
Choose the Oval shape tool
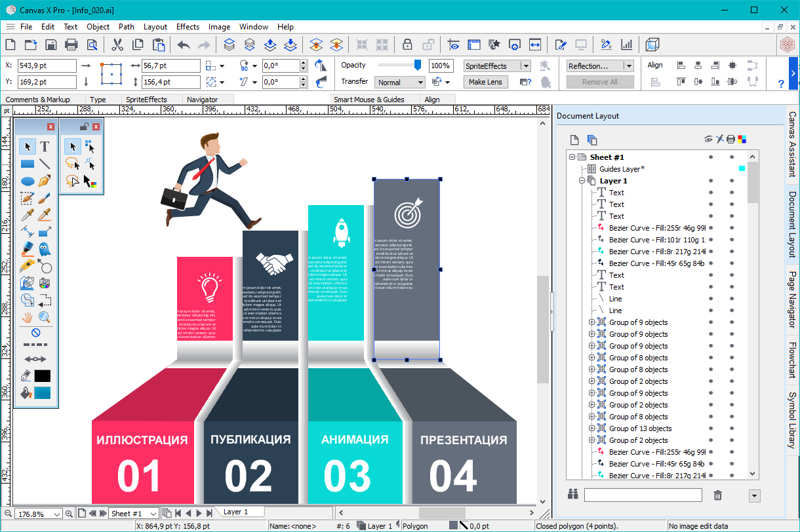pos(28,181)
